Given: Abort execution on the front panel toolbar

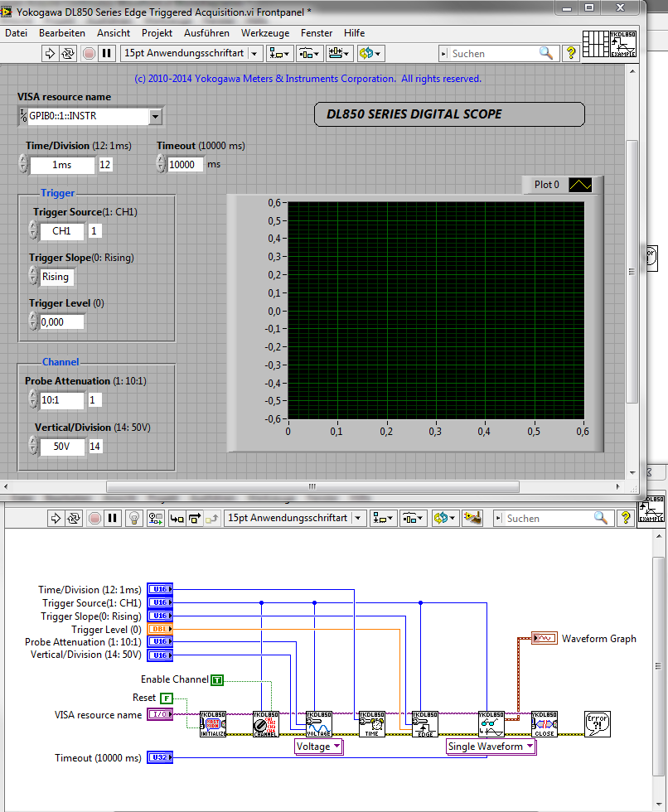Looking at the screenshot, I should click(89, 53).
